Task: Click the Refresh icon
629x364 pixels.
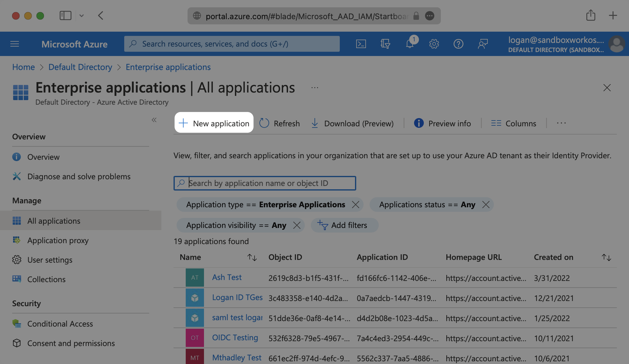Action: [x=265, y=123]
